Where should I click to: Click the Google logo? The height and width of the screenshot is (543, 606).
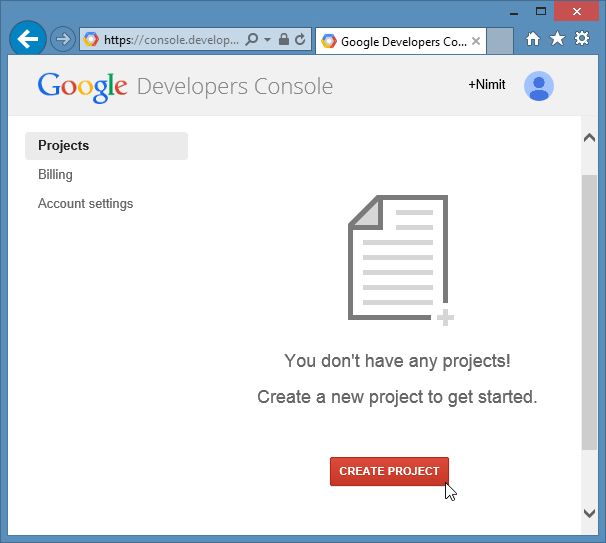82,87
